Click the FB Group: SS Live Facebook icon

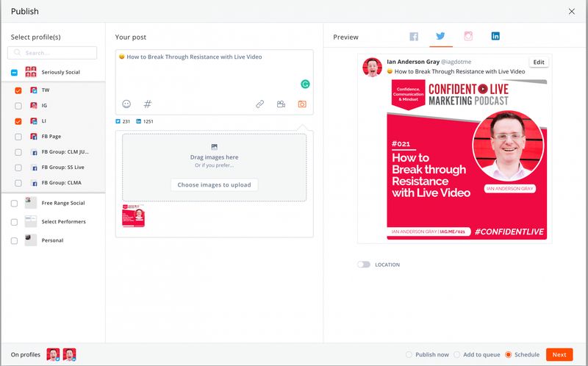point(34,168)
